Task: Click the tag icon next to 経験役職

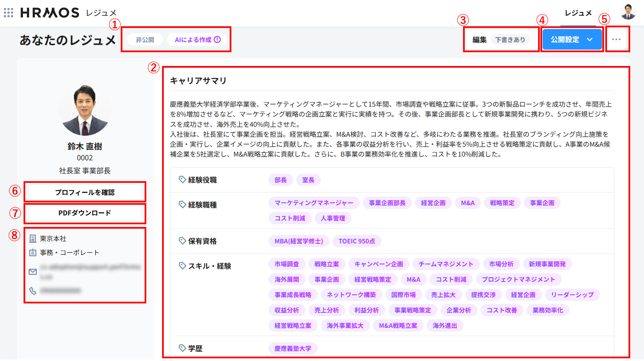Action: tap(182, 179)
